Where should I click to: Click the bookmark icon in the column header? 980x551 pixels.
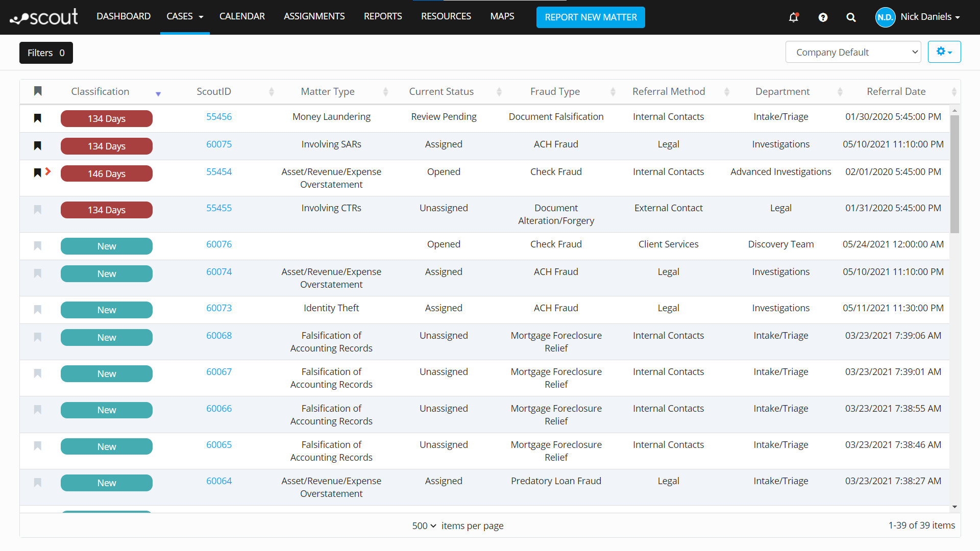click(x=38, y=91)
